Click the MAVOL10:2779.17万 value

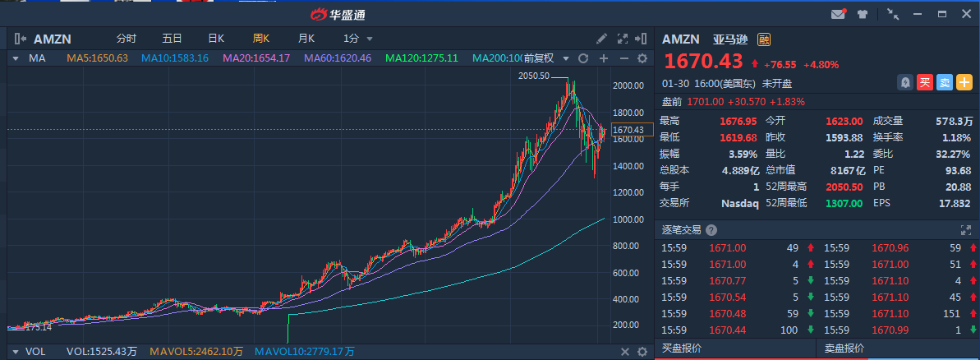click(x=305, y=352)
